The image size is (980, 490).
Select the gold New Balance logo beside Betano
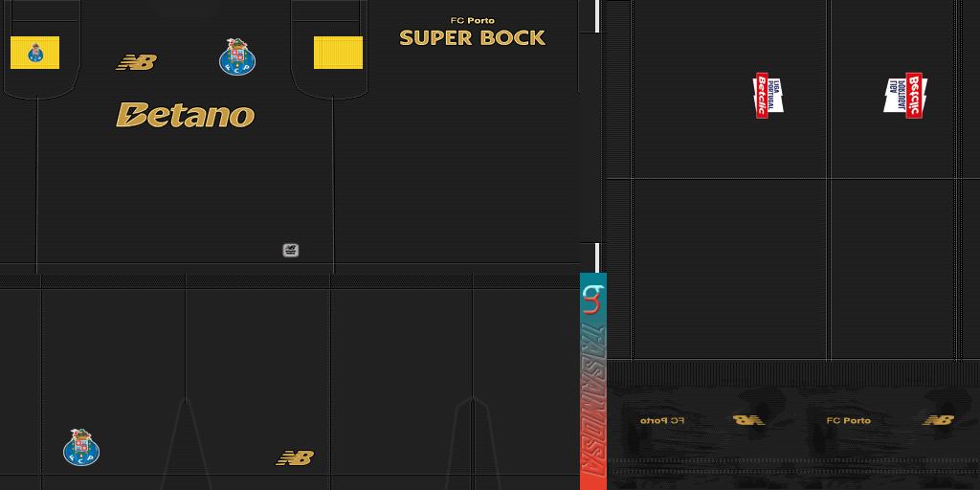[x=136, y=62]
